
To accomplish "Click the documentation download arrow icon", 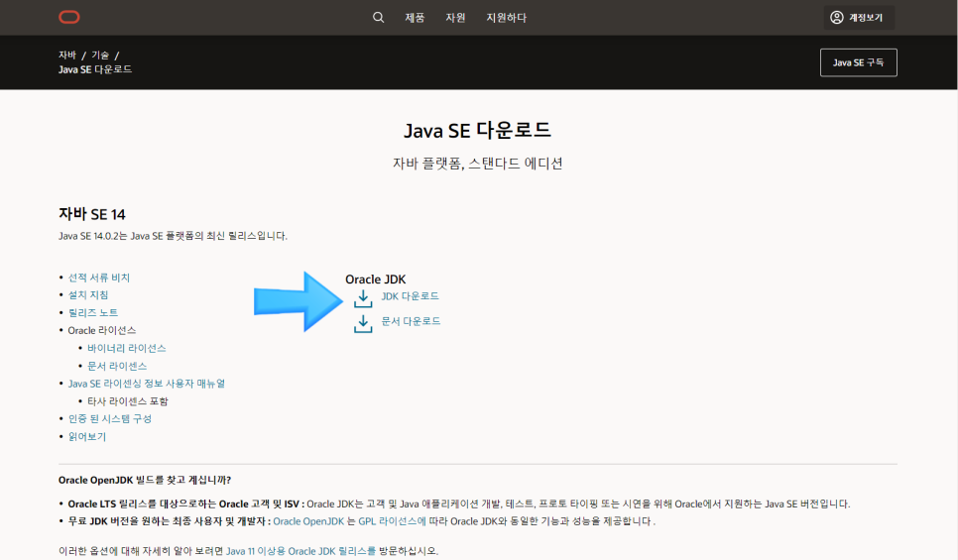I will [363, 323].
